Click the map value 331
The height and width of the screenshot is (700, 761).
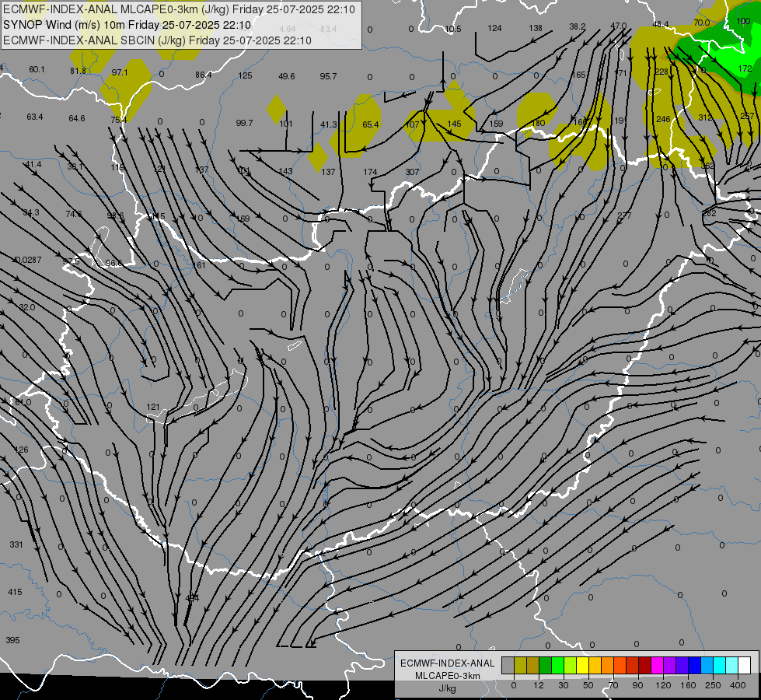pos(16,544)
